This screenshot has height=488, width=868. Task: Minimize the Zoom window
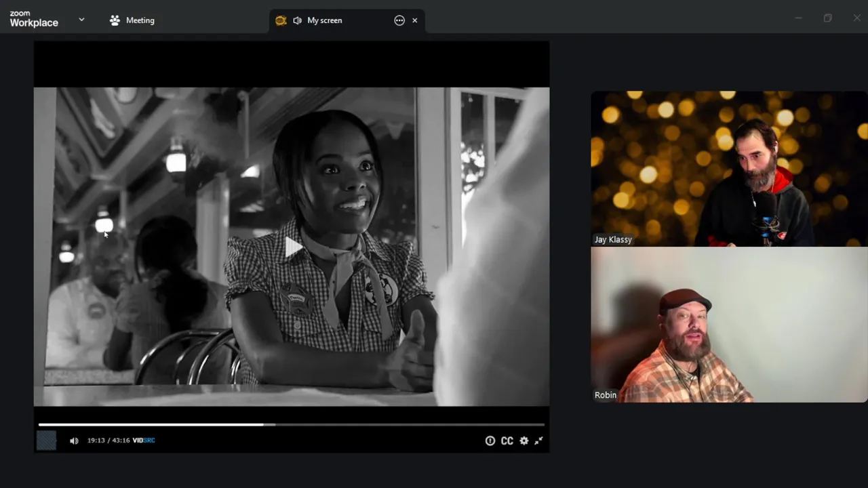coord(798,18)
